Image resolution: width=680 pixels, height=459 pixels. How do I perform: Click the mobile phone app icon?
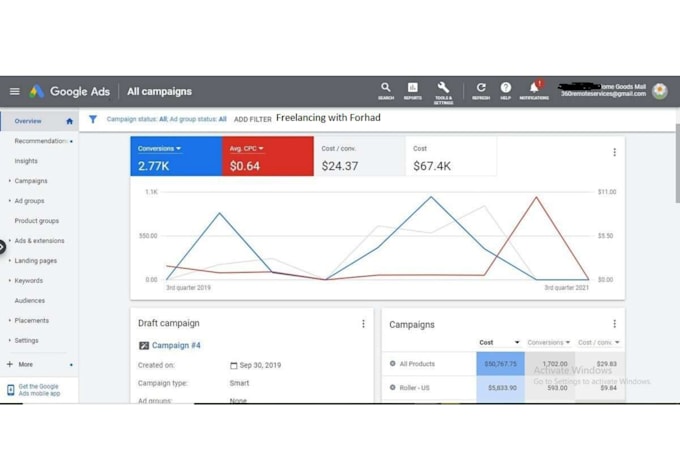click(x=11, y=390)
